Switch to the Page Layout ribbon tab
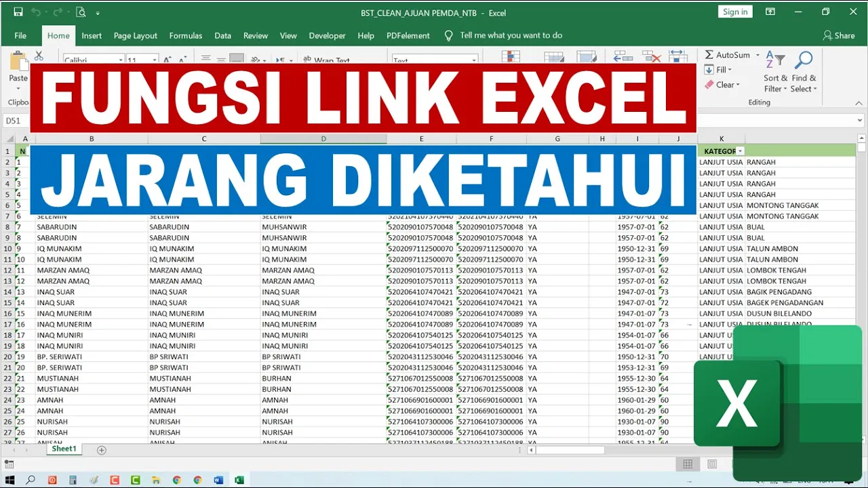The width and height of the screenshot is (868, 488). click(x=136, y=35)
